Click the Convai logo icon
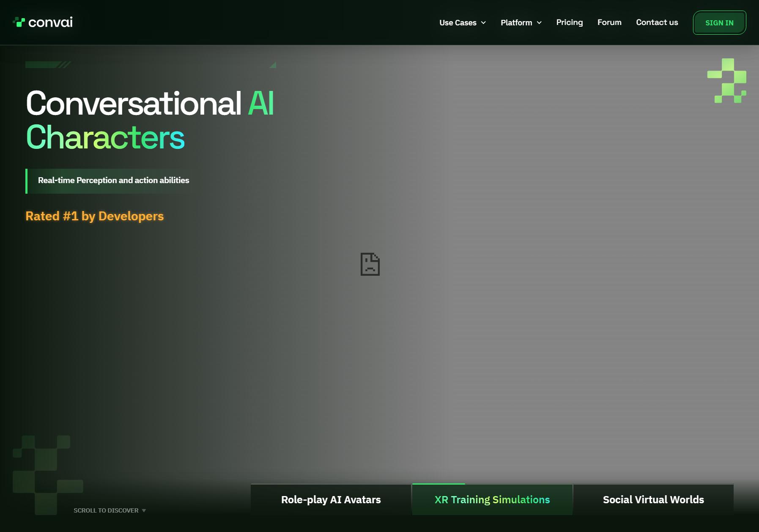Screen dimensions: 759x532 [19, 22]
